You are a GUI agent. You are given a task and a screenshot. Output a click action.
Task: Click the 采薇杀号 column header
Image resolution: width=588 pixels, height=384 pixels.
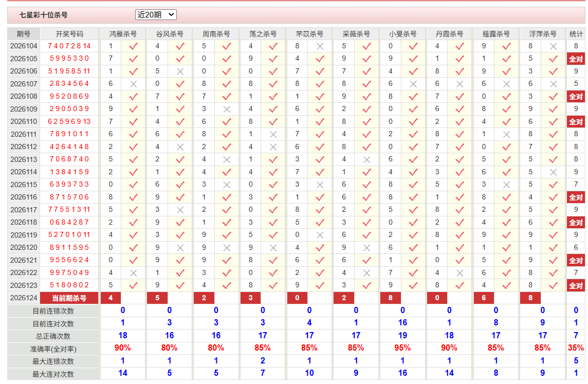(356, 34)
